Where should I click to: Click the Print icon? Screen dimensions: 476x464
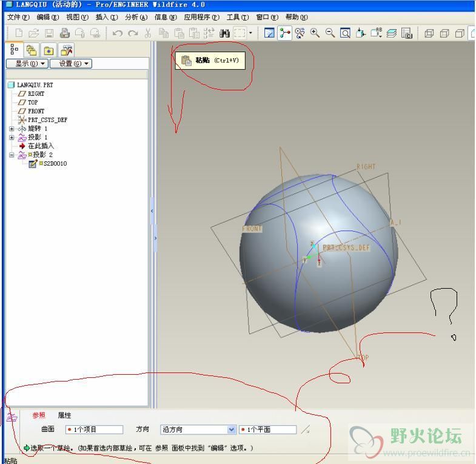[x=65, y=33]
